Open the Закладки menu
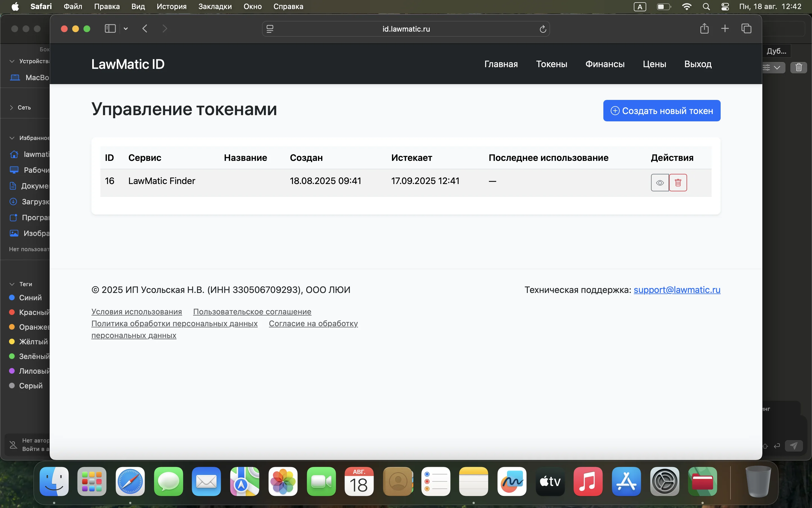The width and height of the screenshot is (812, 508). click(x=215, y=6)
